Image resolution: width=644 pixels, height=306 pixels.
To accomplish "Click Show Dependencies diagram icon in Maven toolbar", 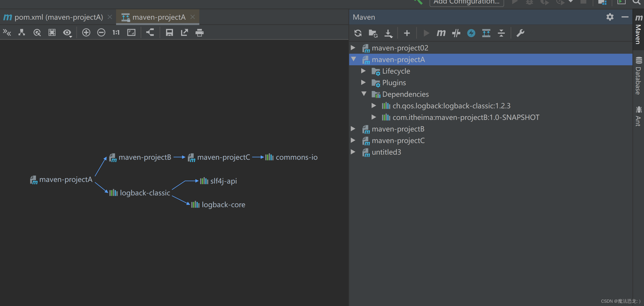I will tap(486, 33).
